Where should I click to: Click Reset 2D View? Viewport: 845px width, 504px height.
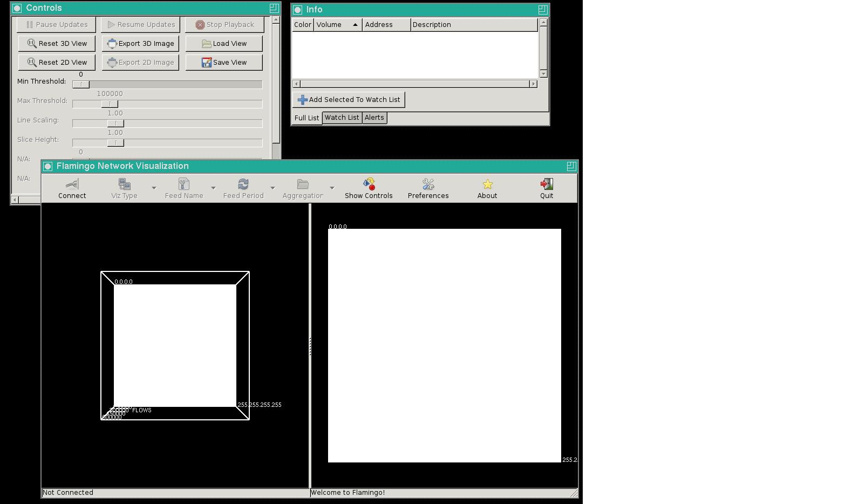point(57,63)
